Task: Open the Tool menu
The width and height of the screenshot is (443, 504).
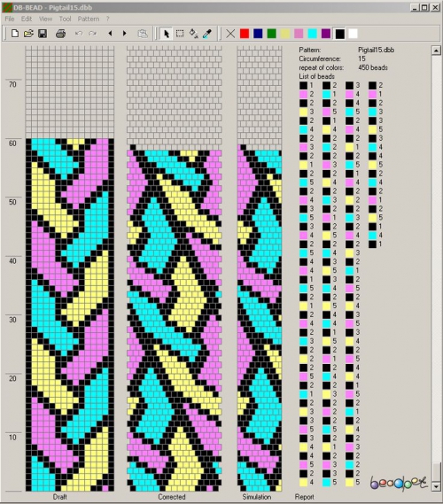Action: (65, 19)
